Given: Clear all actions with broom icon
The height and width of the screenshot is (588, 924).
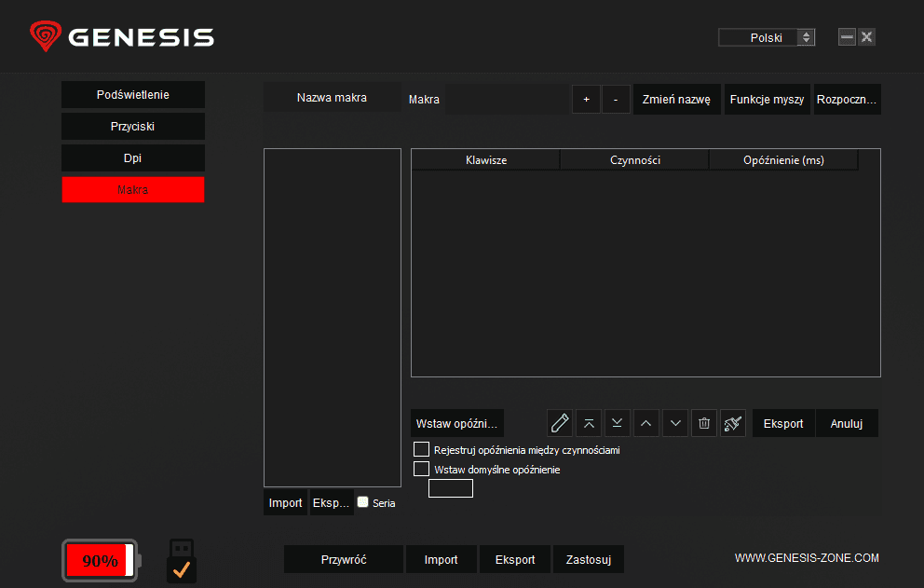Looking at the screenshot, I should pos(732,423).
